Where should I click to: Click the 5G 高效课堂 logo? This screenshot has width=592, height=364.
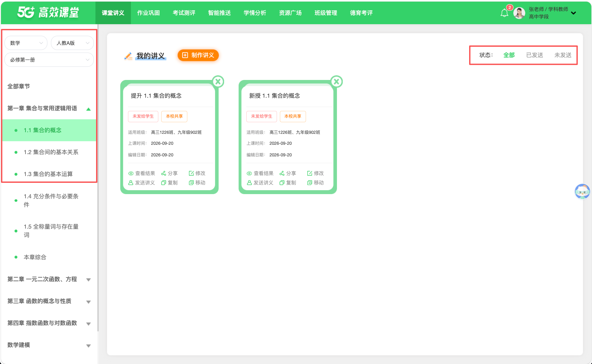tap(48, 13)
